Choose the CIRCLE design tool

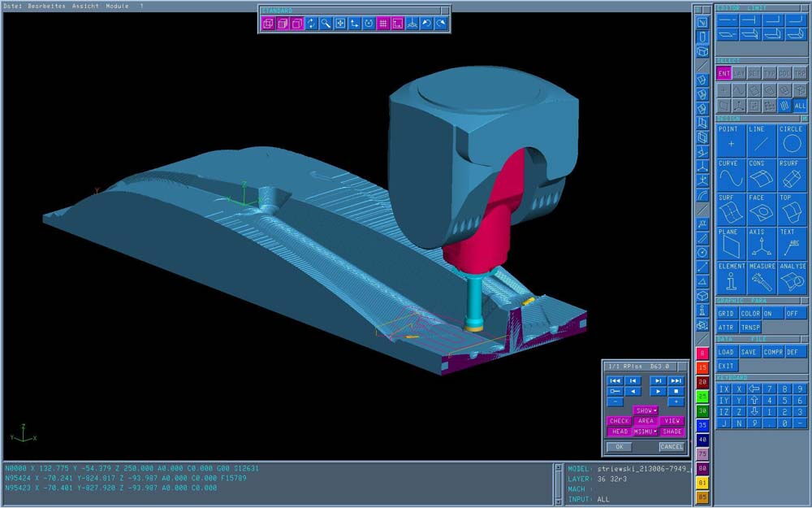(x=790, y=141)
